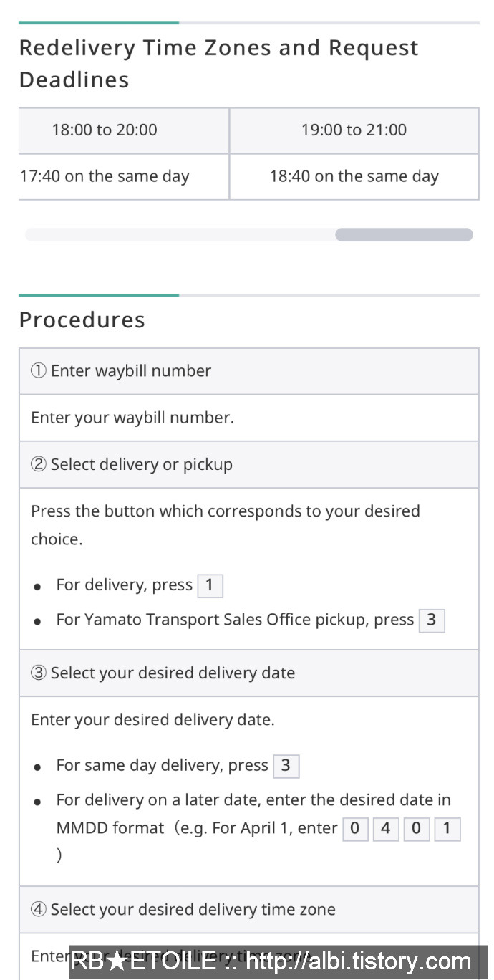The image size is (494, 980).
Task: Click the Procedures section heading
Action: (82, 320)
